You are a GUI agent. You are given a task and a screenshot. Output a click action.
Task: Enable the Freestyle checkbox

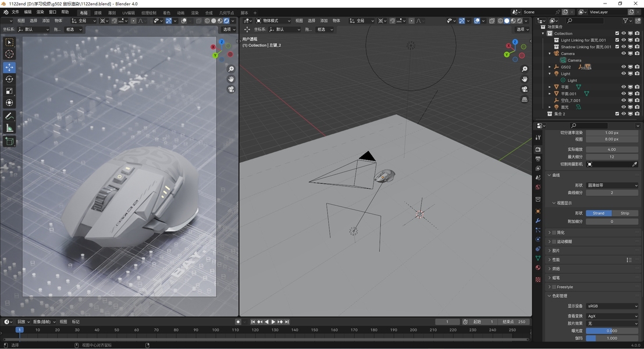pos(554,287)
